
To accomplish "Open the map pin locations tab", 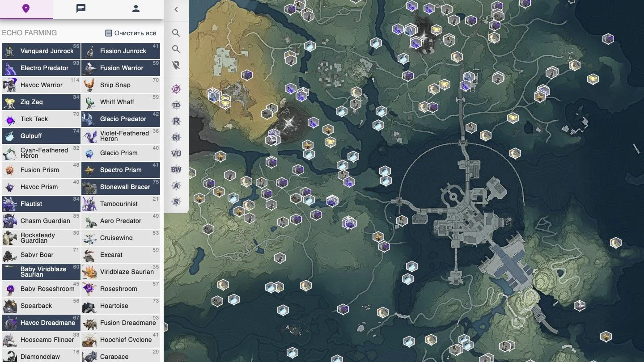I will click(x=26, y=9).
